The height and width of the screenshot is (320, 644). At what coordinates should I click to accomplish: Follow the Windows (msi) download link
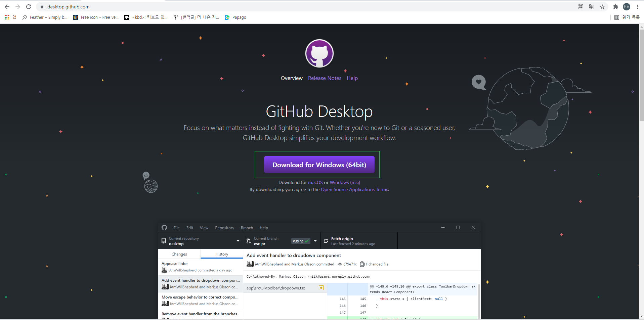click(345, 183)
